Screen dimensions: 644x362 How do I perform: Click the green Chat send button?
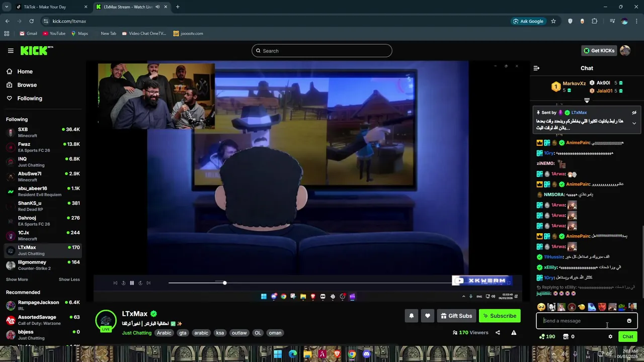[x=628, y=337]
